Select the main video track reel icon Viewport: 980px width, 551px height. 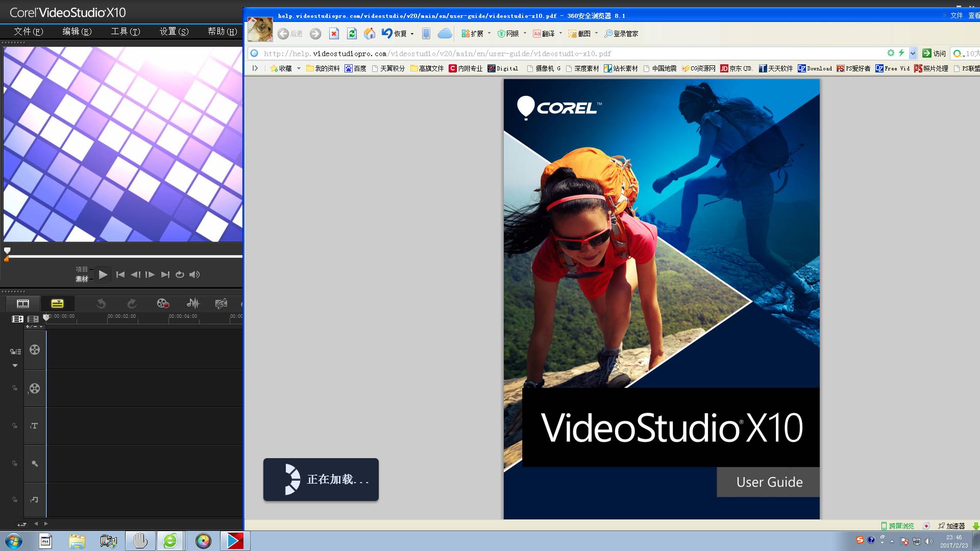click(35, 349)
